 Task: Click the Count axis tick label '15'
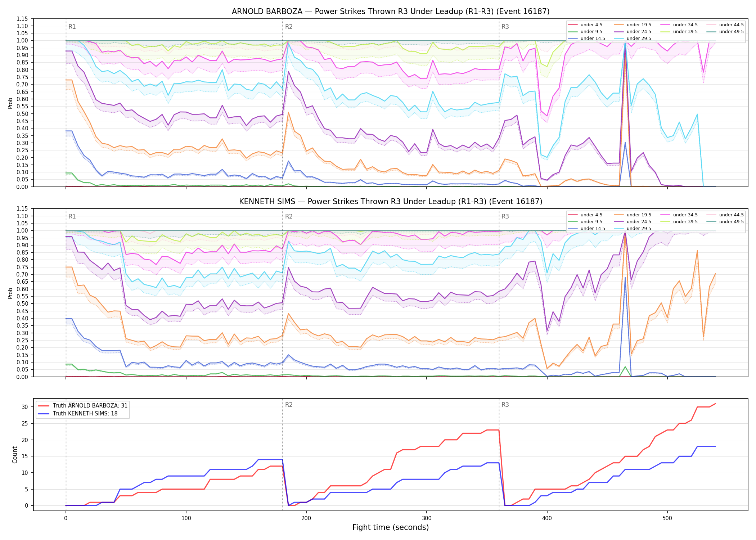pos(24,456)
